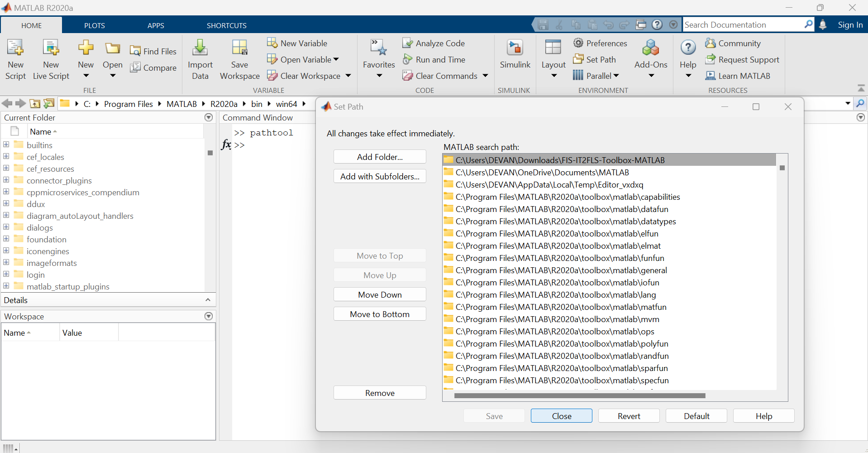Click Add with Subfolders... button
868x453 pixels.
(x=380, y=176)
